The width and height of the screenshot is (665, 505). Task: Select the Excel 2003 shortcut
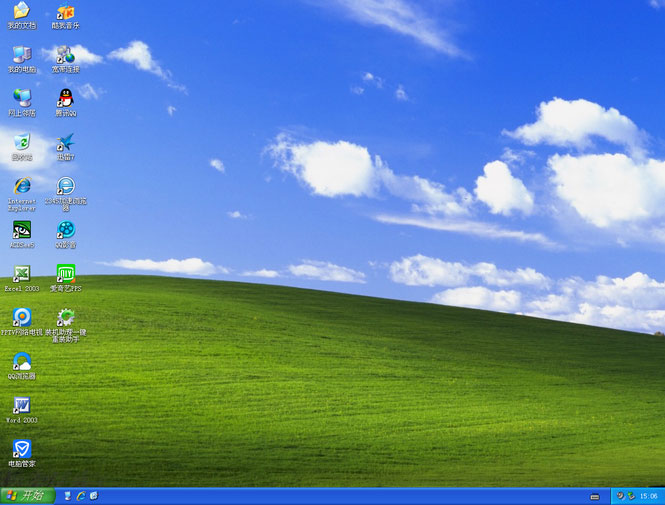(x=22, y=278)
